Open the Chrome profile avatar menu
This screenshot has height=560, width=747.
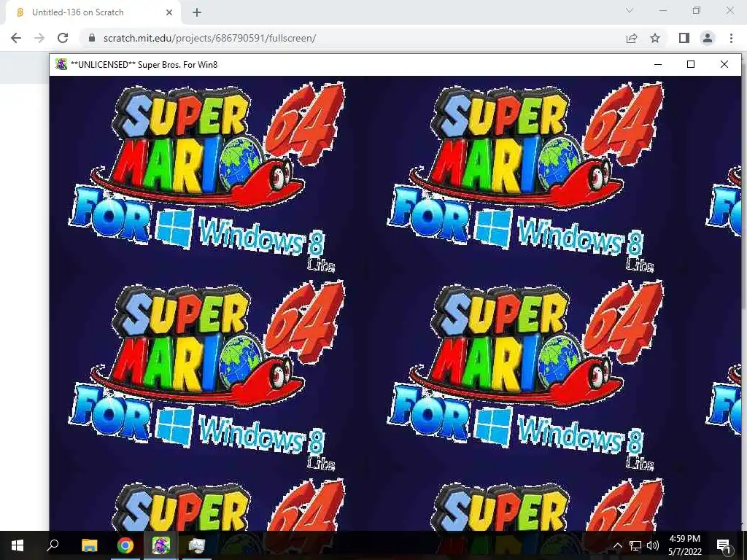coord(708,38)
